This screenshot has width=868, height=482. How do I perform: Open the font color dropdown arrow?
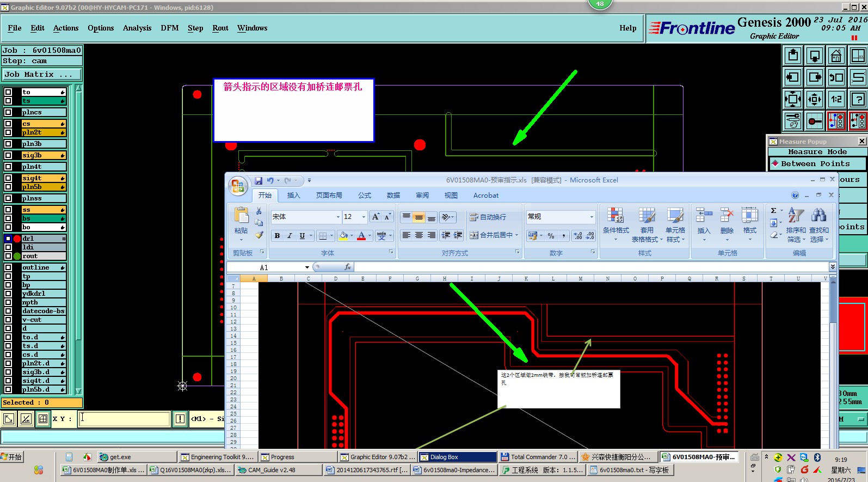coord(370,236)
